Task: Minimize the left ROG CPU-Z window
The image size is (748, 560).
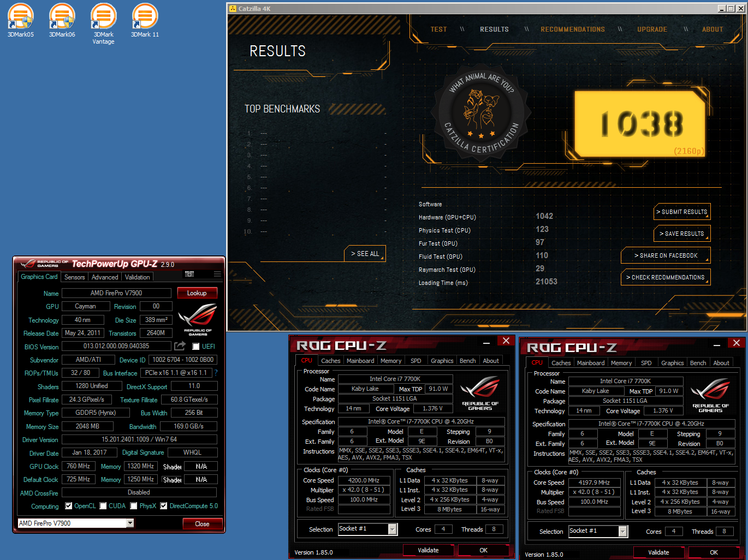Action: tap(486, 342)
